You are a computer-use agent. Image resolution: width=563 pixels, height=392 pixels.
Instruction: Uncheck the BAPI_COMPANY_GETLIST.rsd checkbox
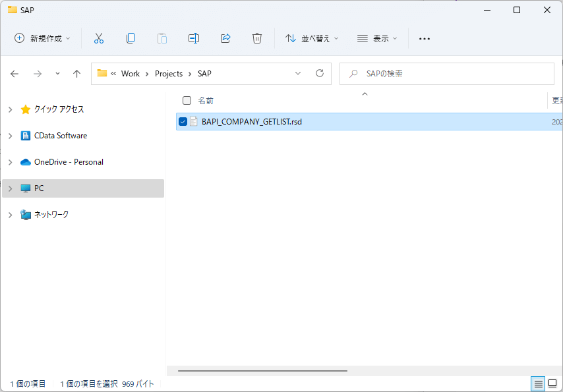coord(183,122)
